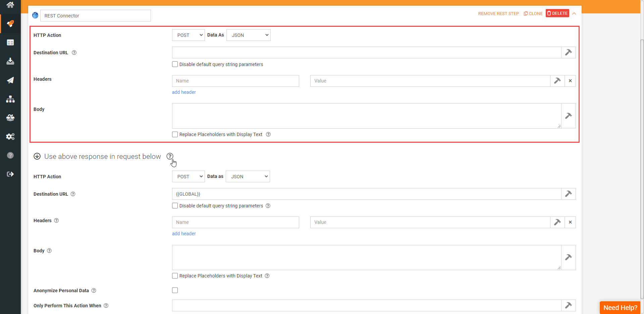Click help icon after first Replace Placeholders

(268, 134)
